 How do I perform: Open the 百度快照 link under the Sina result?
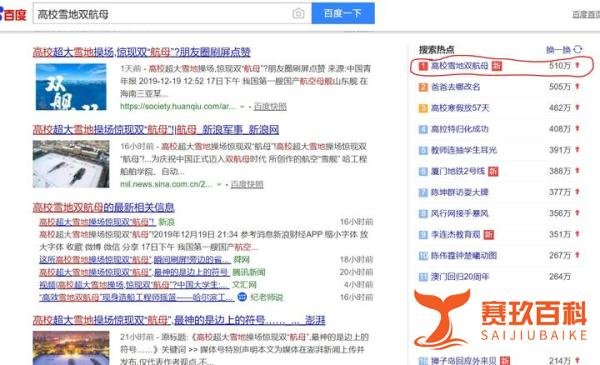point(247,184)
